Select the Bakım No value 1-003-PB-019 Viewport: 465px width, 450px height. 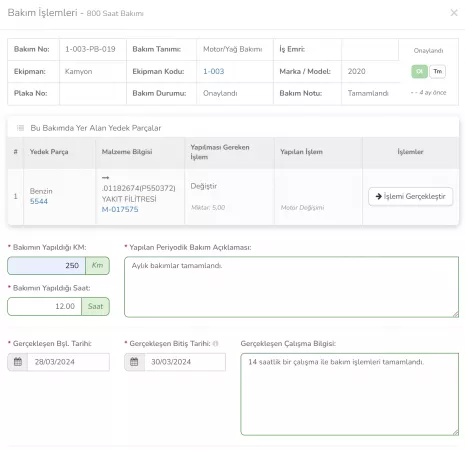point(90,49)
